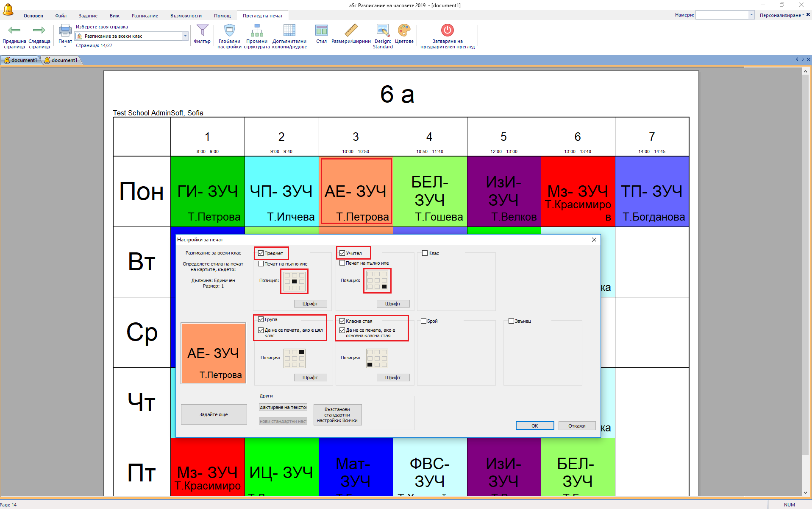
Task: Open Размери/ширини ruler tool
Action: 351,30
